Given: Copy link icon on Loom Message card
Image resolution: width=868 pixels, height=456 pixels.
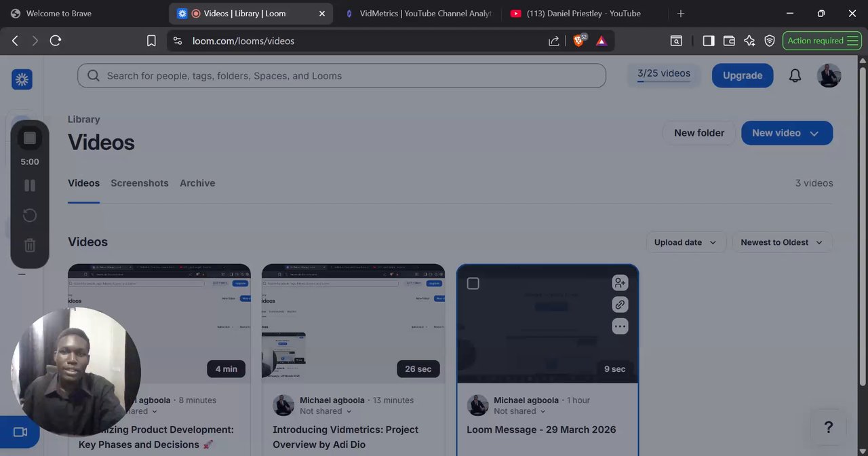Looking at the screenshot, I should [x=620, y=305].
